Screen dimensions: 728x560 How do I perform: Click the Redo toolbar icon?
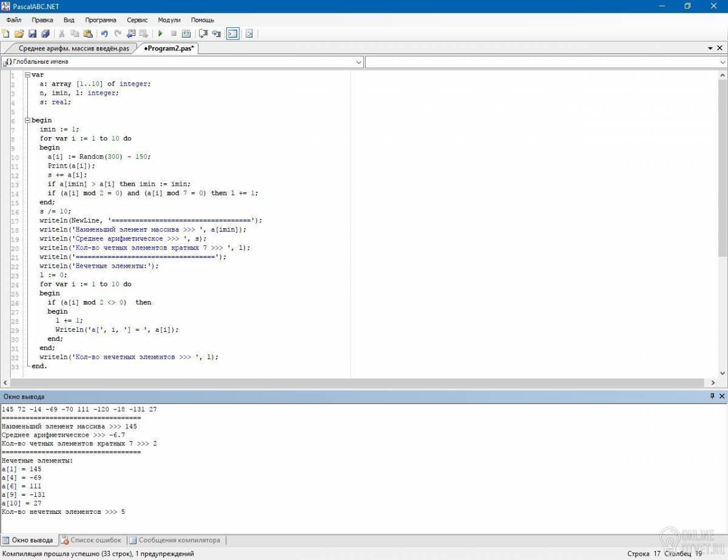click(x=118, y=34)
